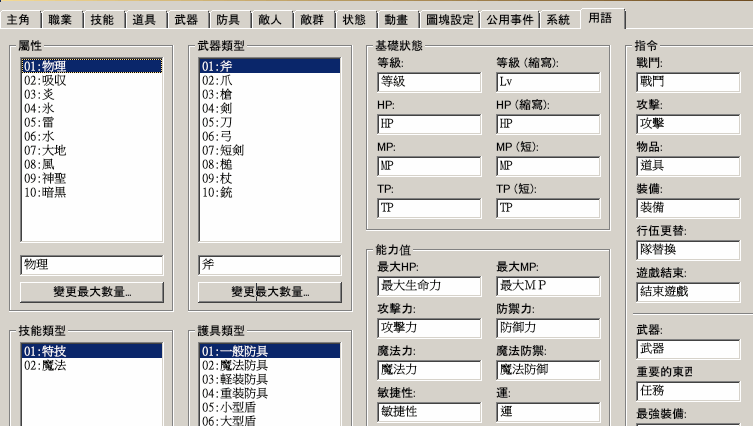Select element row 08:風
Image resolution: width=753 pixels, height=426 pixels.
click(92, 164)
